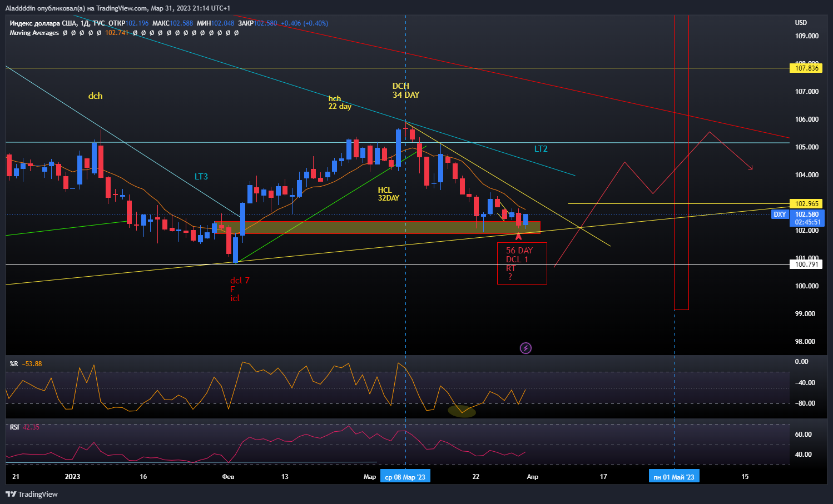The width and height of the screenshot is (833, 504).
Task: Click the purple lightning event icon
Action: click(x=525, y=348)
